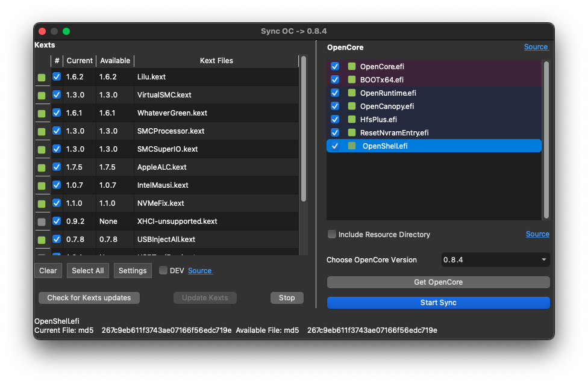The width and height of the screenshot is (588, 384).
Task: Select the Lilu.kext file name
Action: coord(151,77)
